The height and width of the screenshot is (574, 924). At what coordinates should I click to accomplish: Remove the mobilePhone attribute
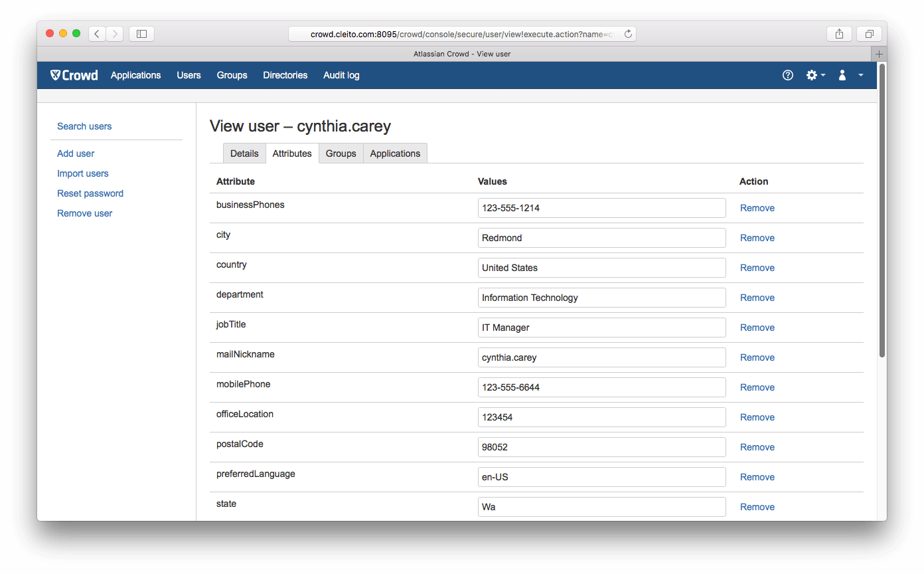click(757, 387)
